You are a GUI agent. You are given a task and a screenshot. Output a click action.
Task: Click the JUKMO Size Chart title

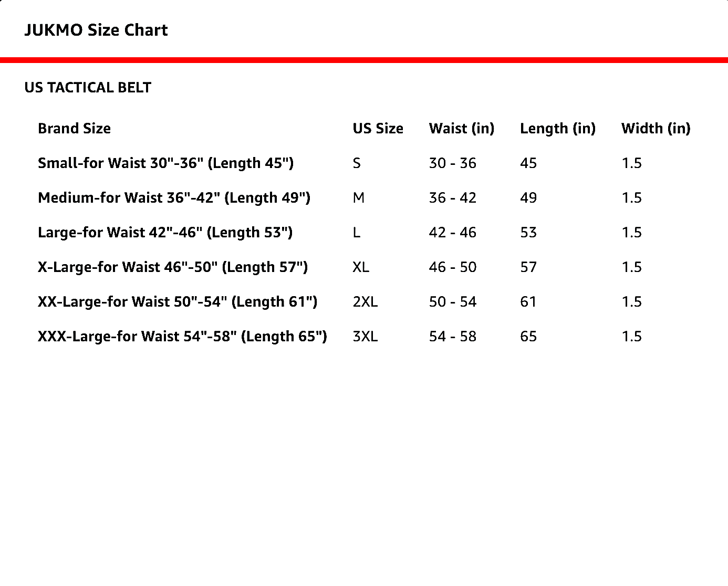(96, 30)
